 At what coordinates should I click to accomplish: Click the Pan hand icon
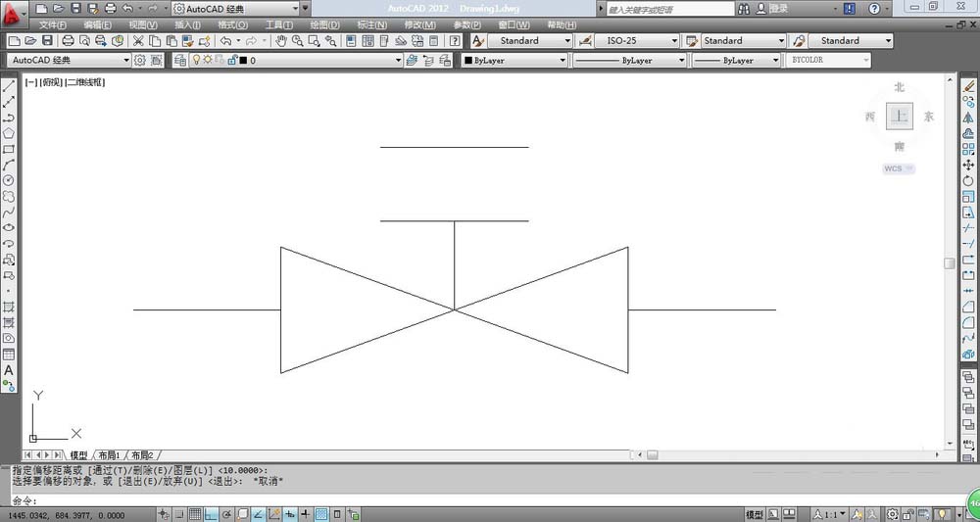pos(282,40)
